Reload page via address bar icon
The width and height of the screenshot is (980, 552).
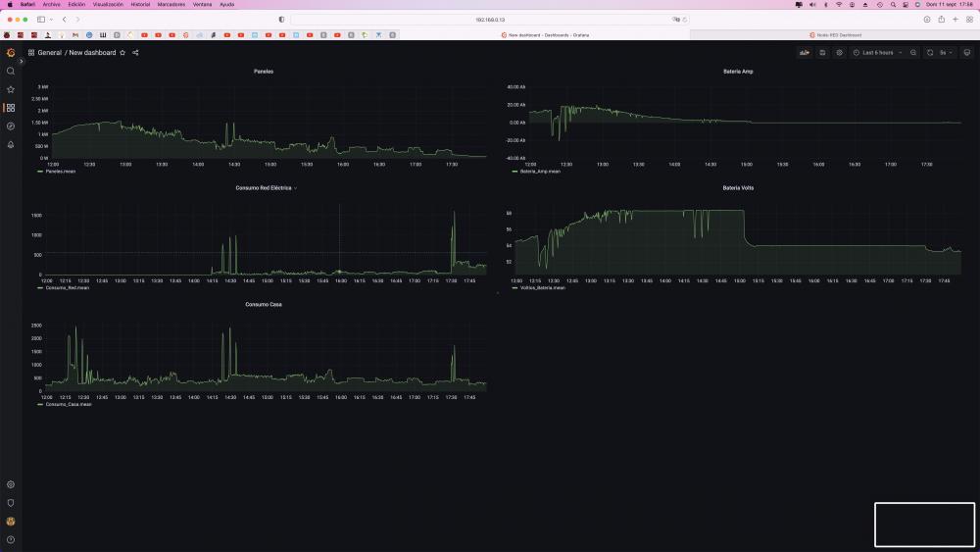pyautogui.click(x=684, y=20)
